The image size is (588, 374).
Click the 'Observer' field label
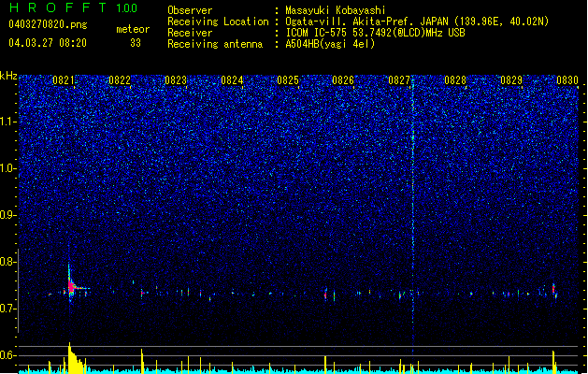pos(190,10)
